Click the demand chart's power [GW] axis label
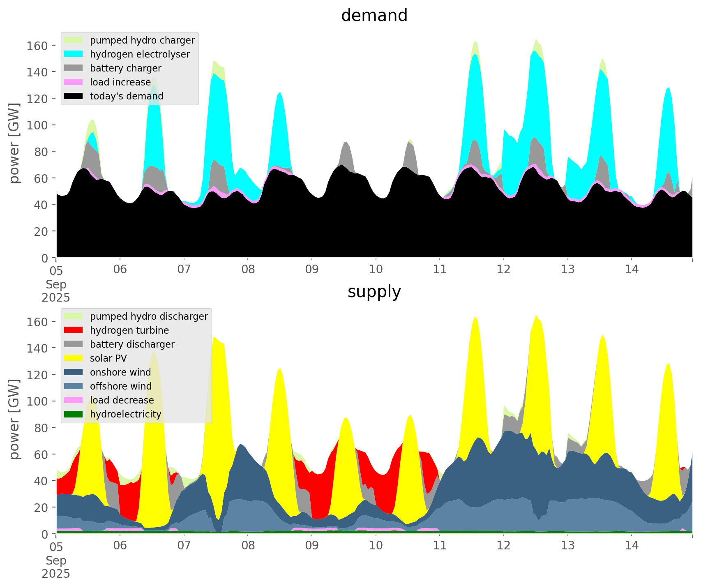701x588 pixels. (14, 143)
